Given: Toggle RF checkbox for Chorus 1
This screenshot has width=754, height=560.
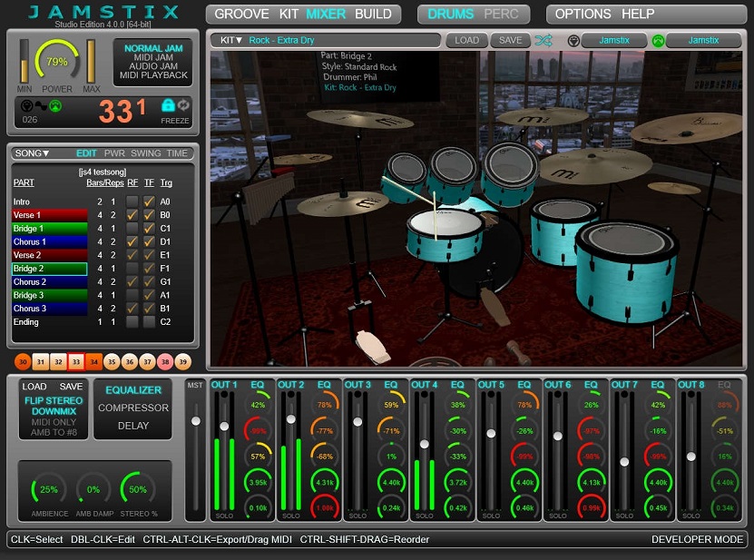Looking at the screenshot, I should (132, 241).
